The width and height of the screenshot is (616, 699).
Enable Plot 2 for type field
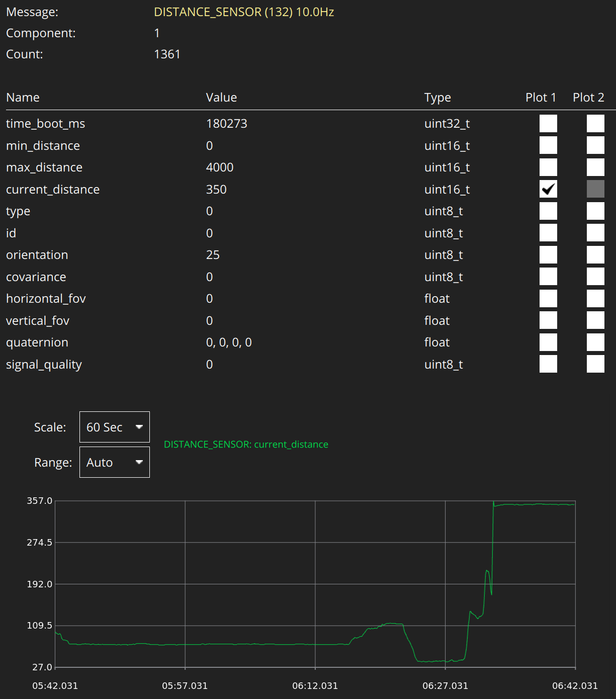[595, 211]
